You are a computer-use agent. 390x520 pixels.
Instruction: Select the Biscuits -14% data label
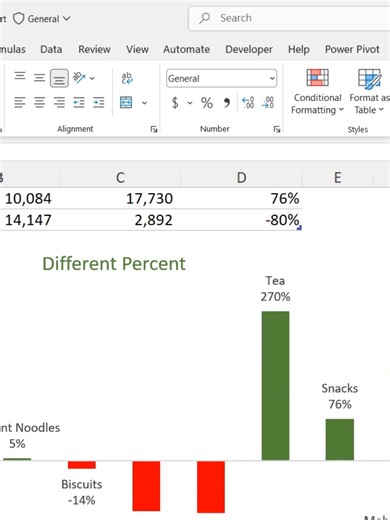(82, 492)
